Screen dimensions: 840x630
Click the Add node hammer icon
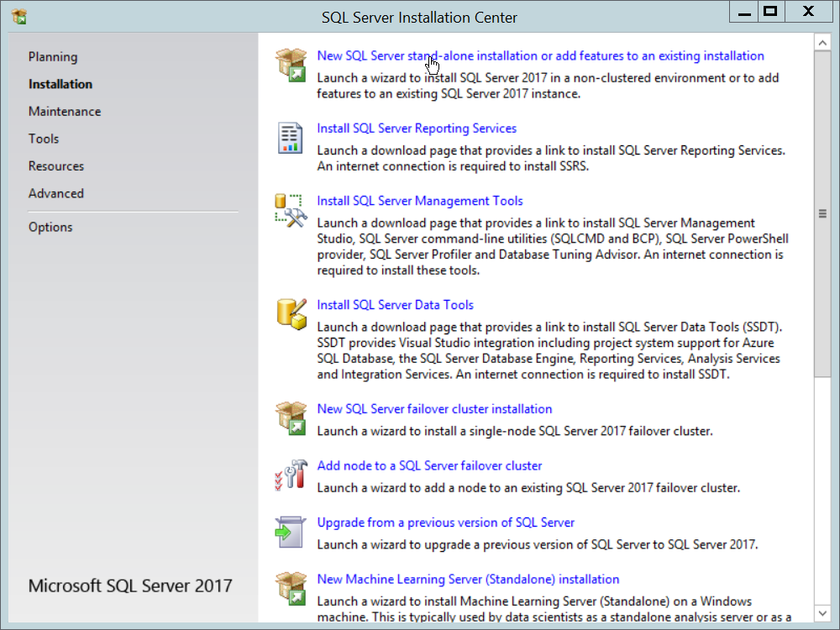click(291, 475)
